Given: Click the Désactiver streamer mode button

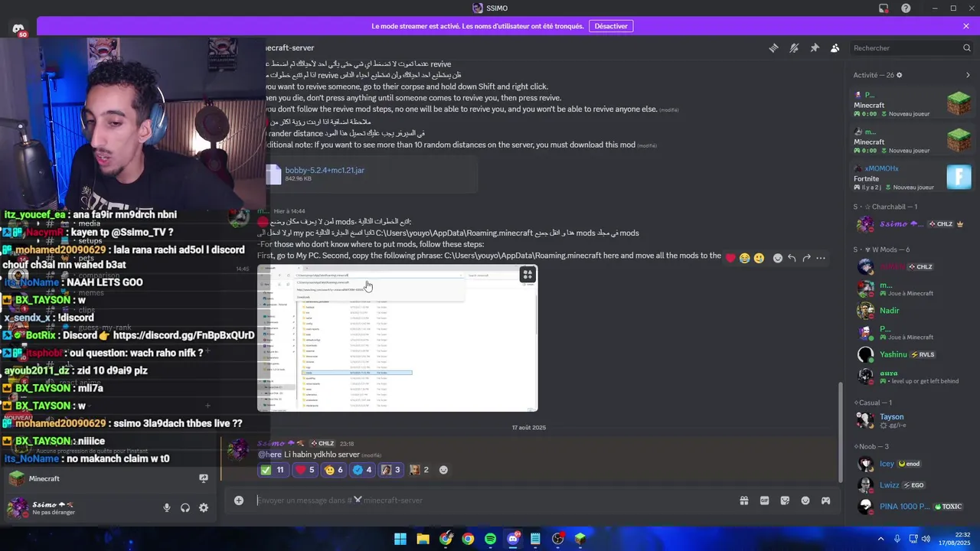Looking at the screenshot, I should click(x=611, y=26).
